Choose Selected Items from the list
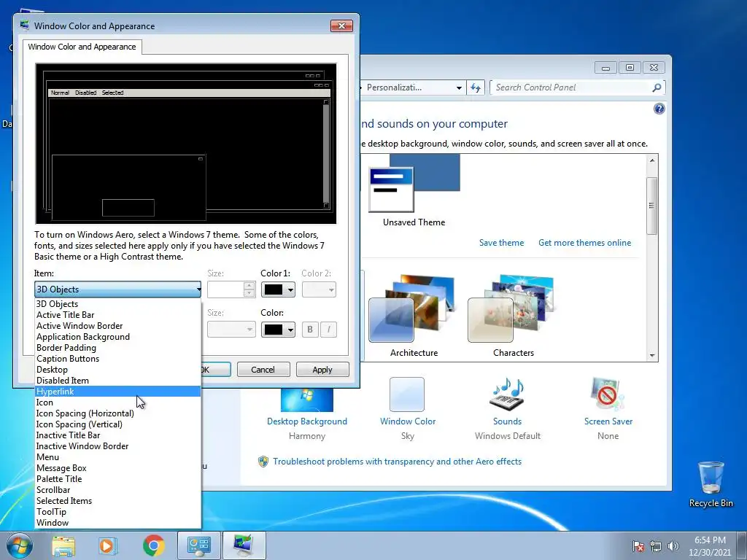Image resolution: width=747 pixels, height=560 pixels. point(117,501)
